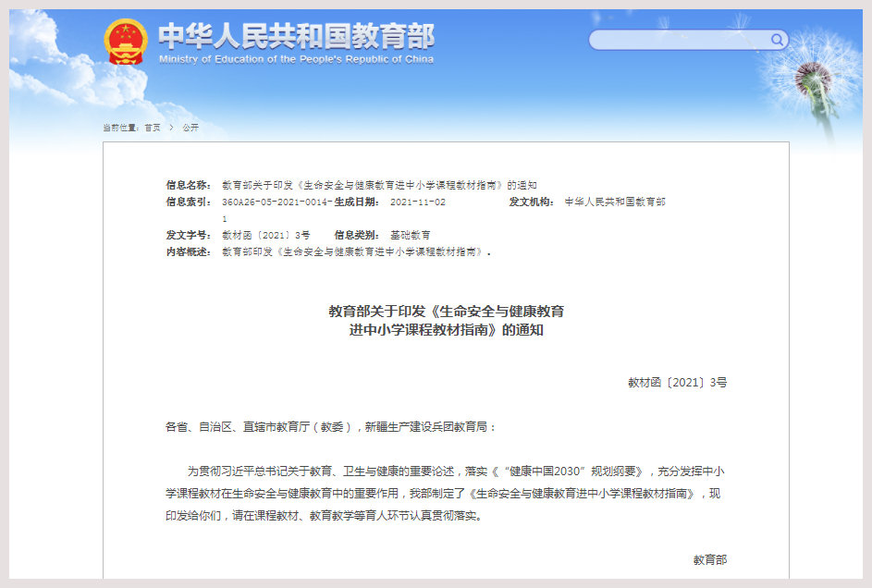Click the 发文字号 value in info table
872x588 pixels.
[266, 235]
